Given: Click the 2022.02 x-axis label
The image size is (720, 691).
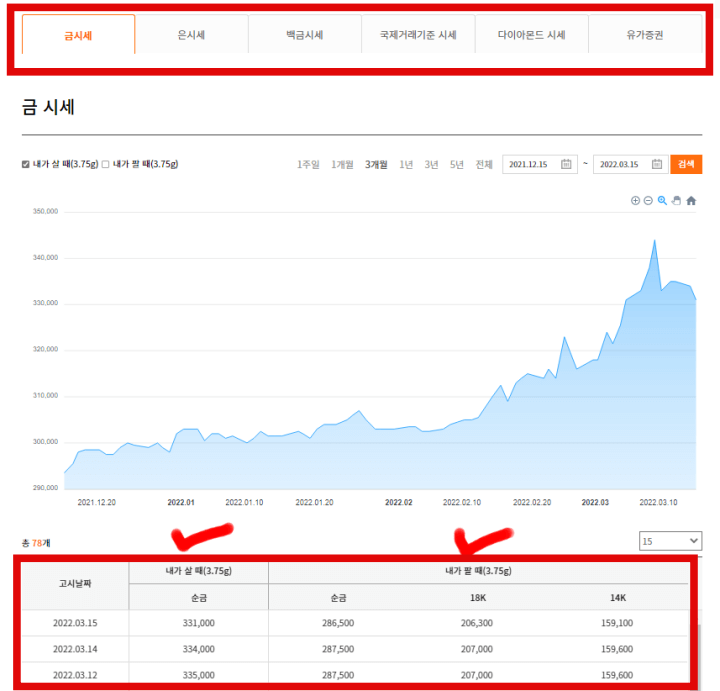Looking at the screenshot, I should pos(399,502).
